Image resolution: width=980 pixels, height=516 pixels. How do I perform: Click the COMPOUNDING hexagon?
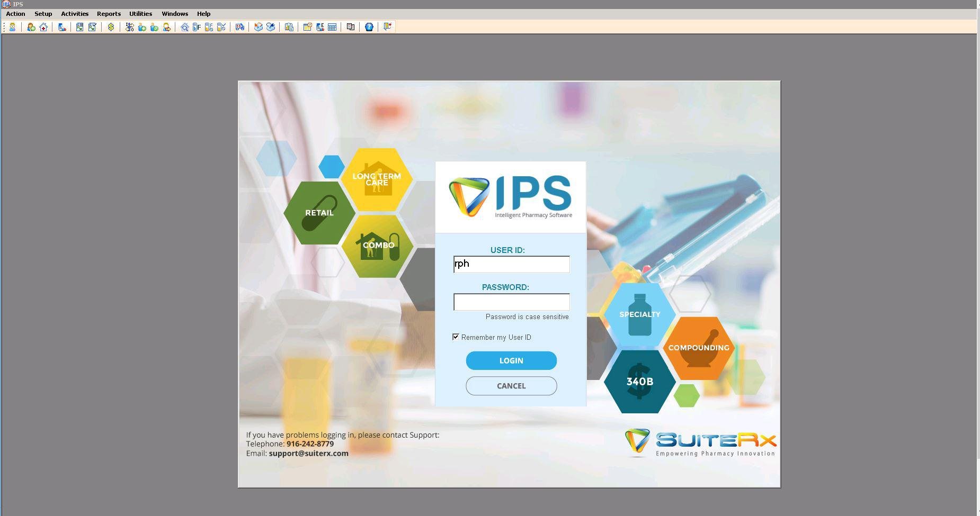pos(699,348)
